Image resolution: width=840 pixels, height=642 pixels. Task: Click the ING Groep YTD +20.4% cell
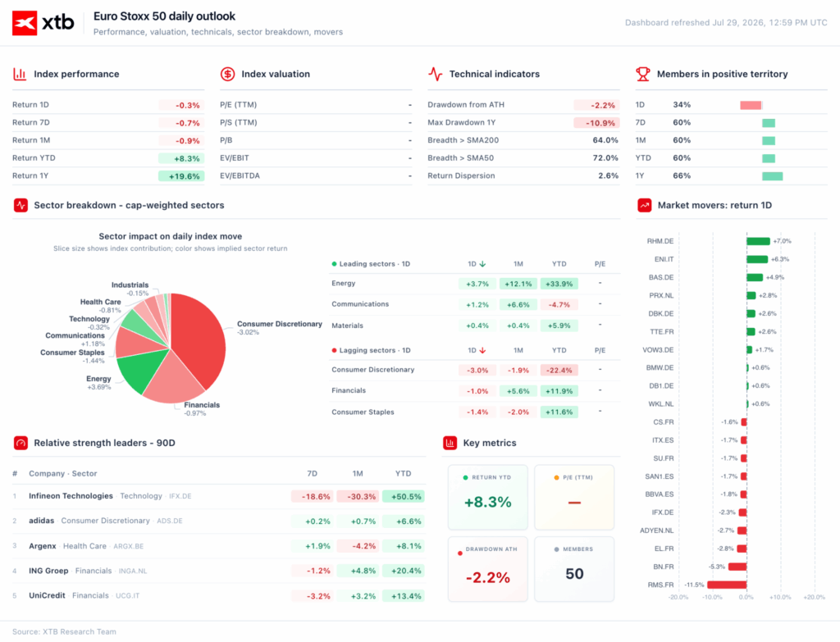pyautogui.click(x=404, y=571)
